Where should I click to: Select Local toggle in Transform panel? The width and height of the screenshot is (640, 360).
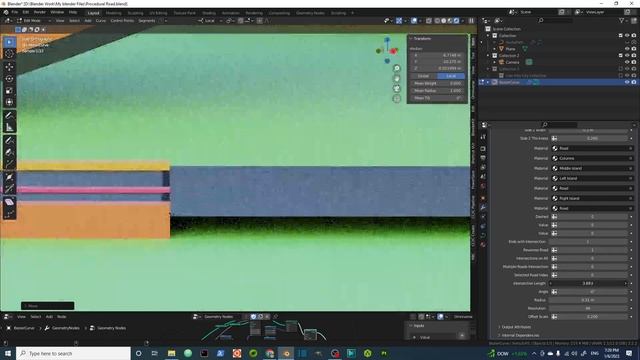451,76
